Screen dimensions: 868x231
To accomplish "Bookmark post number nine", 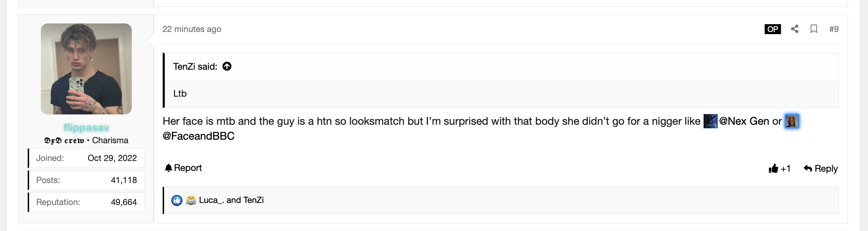I will [x=814, y=29].
